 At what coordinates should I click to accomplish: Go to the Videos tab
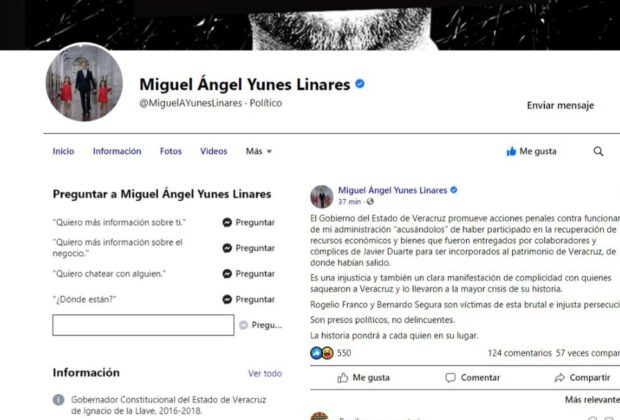click(x=214, y=151)
